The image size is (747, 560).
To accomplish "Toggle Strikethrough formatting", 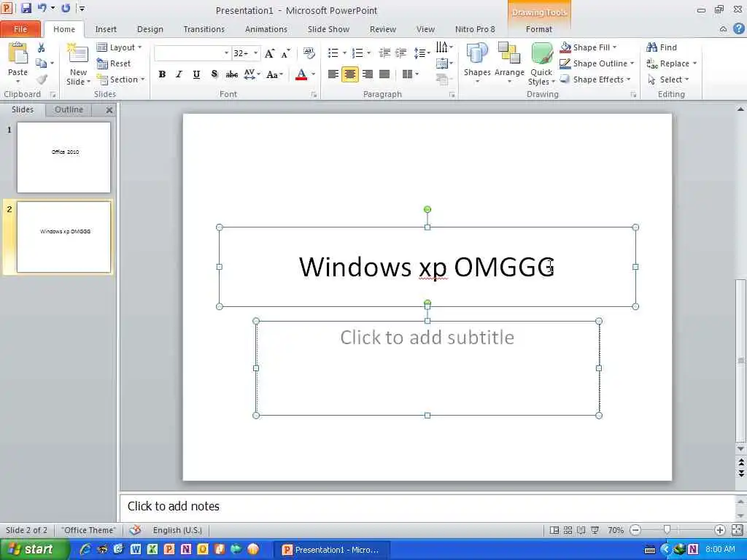I will (232, 74).
